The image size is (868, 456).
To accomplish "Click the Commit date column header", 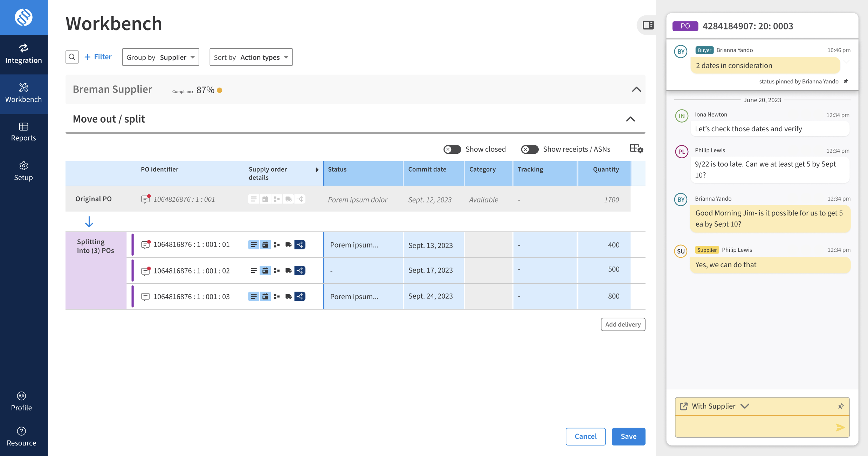I will tap(434, 173).
